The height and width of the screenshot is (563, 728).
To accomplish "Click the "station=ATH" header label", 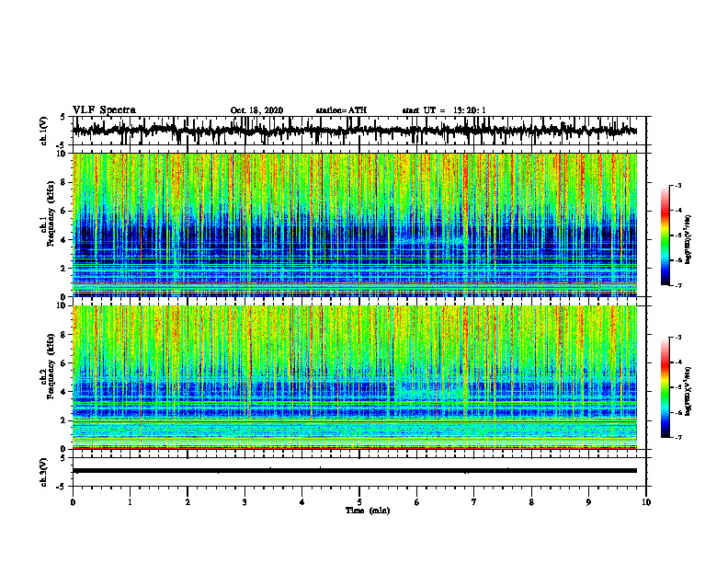I will [341, 110].
